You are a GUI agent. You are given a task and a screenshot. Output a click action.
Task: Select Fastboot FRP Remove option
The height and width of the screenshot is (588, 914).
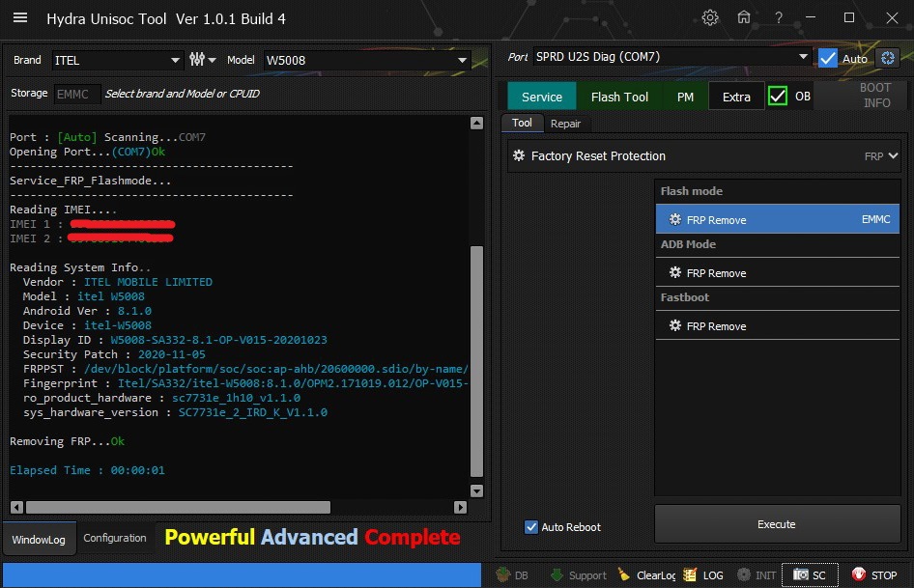(x=777, y=325)
